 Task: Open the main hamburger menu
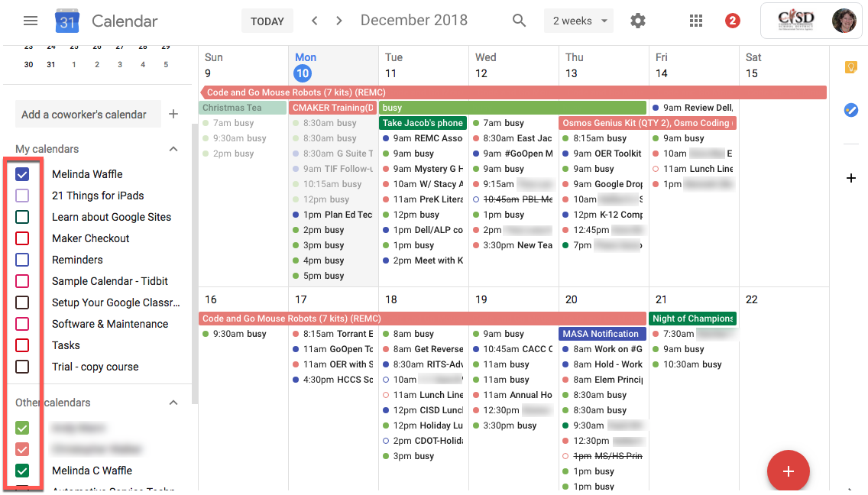coord(31,21)
